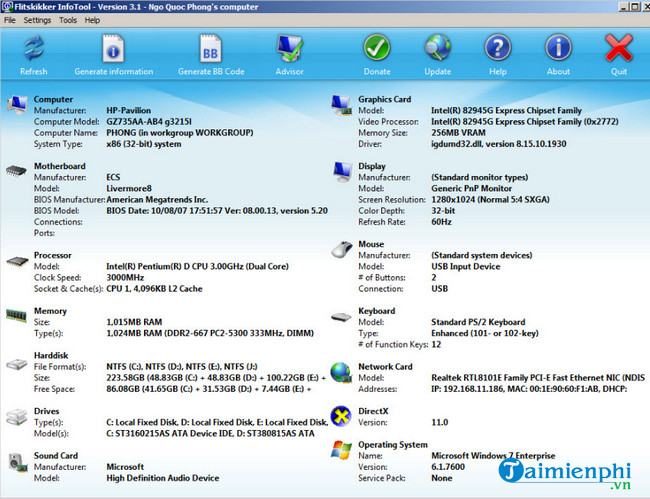Screen dimensions: 650x499
Task: Select the Harddisk section icon
Action: click(17, 364)
